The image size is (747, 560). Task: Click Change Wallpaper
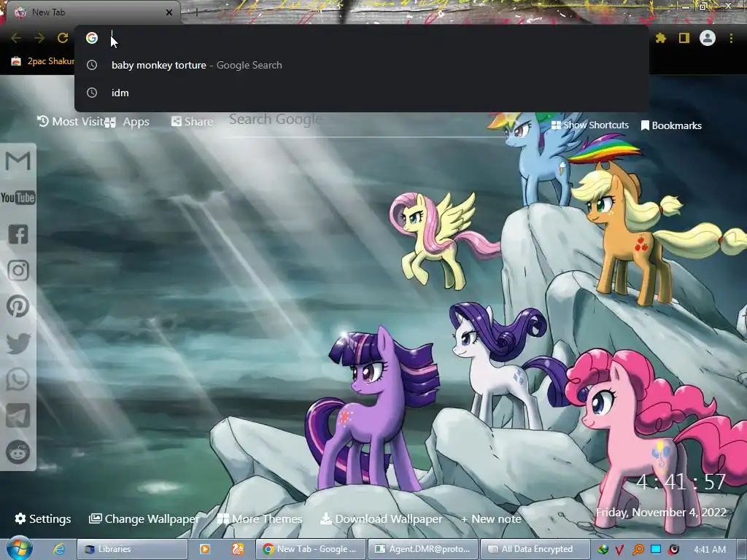(x=144, y=518)
